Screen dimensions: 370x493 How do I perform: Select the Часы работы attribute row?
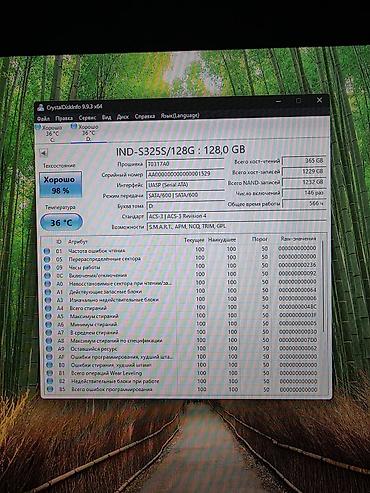[180, 267]
